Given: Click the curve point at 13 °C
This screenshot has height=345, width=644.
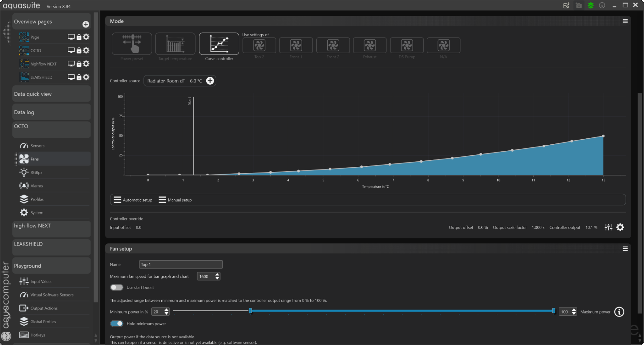Looking at the screenshot, I should pyautogui.click(x=603, y=136).
